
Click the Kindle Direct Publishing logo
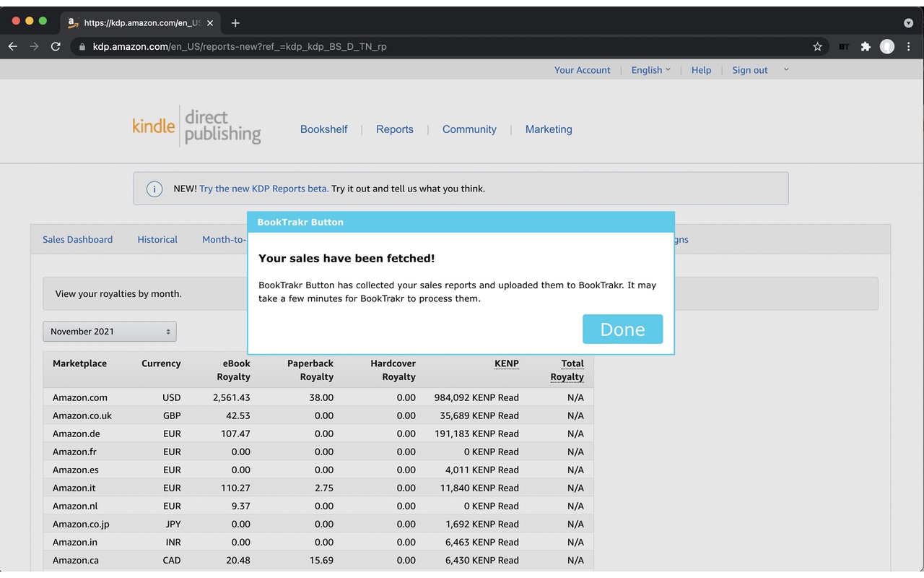coord(196,128)
